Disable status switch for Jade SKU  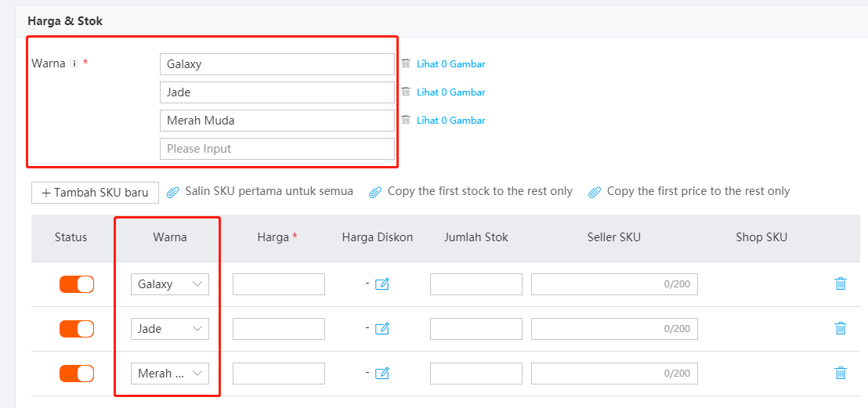pos(77,329)
